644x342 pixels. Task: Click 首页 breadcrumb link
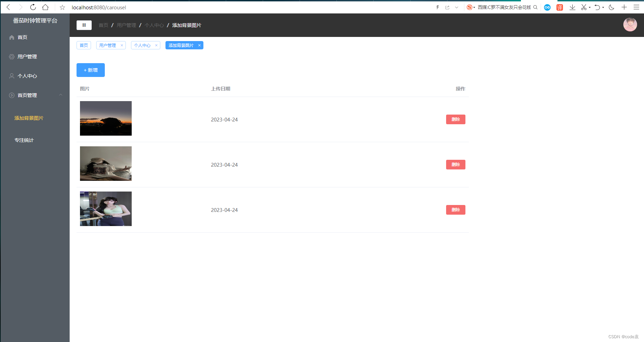coord(103,25)
